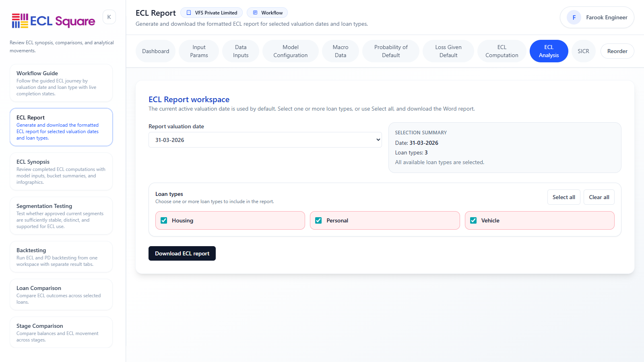This screenshot has width=644, height=362.
Task: Select the ECL Analysis tab
Action: (x=549, y=51)
